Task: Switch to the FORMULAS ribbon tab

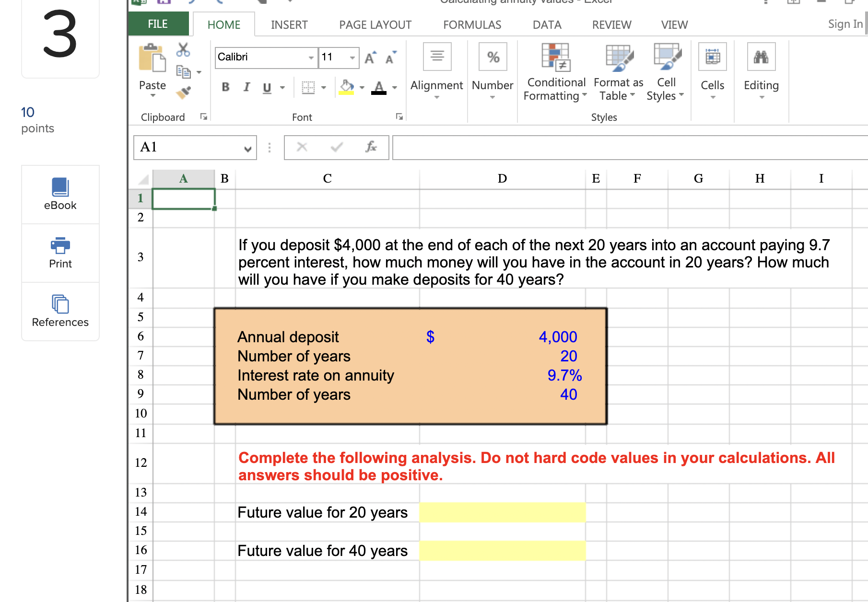Action: pyautogui.click(x=472, y=24)
